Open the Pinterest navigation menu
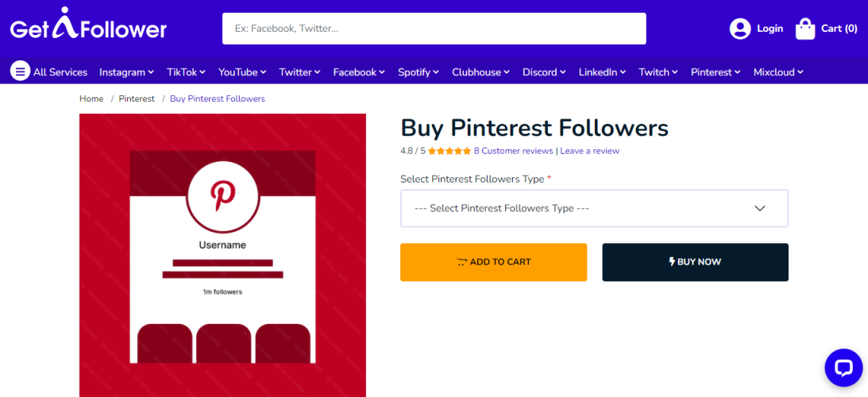Screen dimensions: 868x397 (716, 72)
